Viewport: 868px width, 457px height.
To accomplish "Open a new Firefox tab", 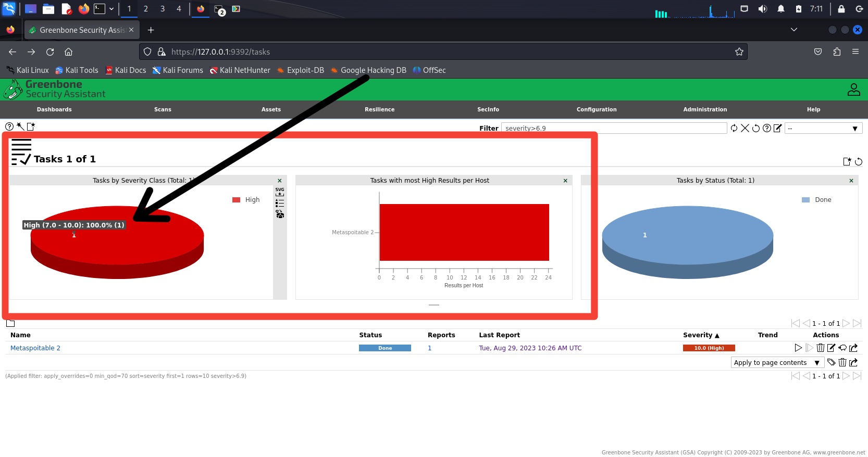I will tap(151, 30).
